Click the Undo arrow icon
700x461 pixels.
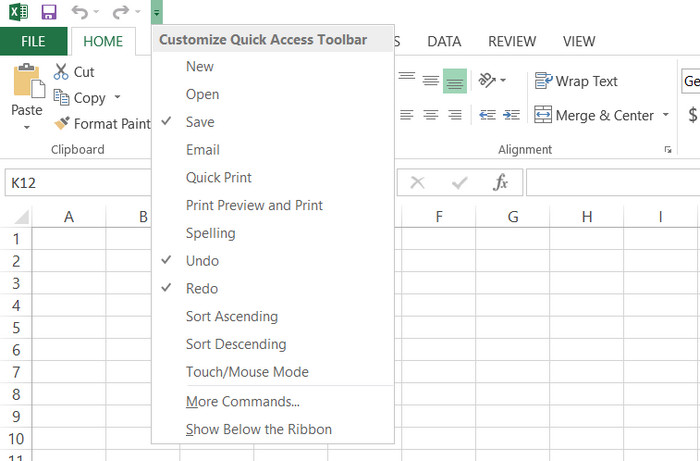pos(80,12)
